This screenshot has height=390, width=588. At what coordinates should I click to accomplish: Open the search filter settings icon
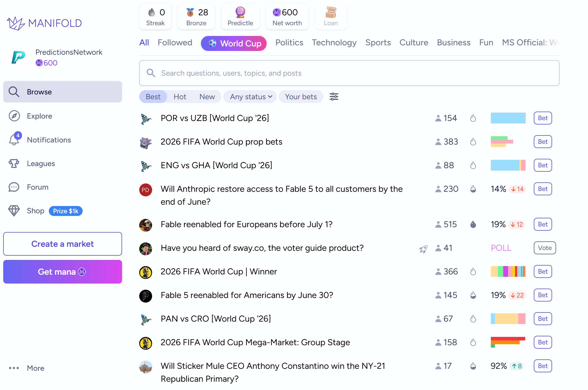(334, 97)
